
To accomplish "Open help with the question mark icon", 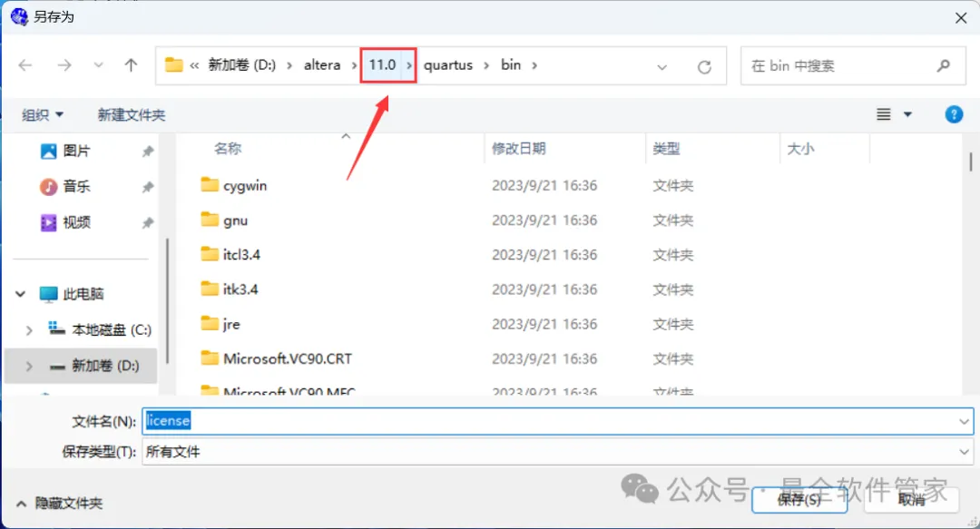I will (x=954, y=114).
